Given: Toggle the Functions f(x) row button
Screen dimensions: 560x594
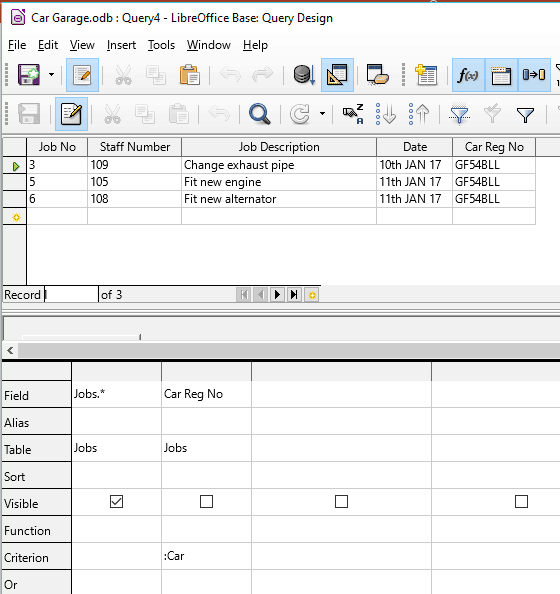Looking at the screenshot, I should [x=468, y=75].
